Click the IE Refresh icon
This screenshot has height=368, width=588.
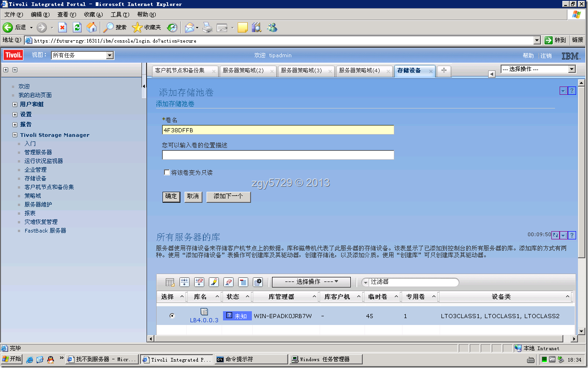pos(77,27)
